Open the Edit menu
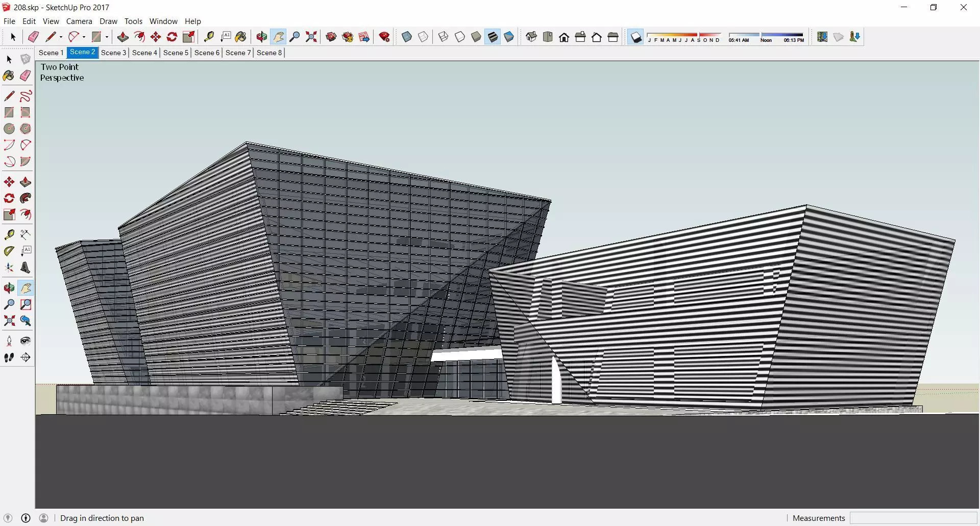 pyautogui.click(x=29, y=21)
